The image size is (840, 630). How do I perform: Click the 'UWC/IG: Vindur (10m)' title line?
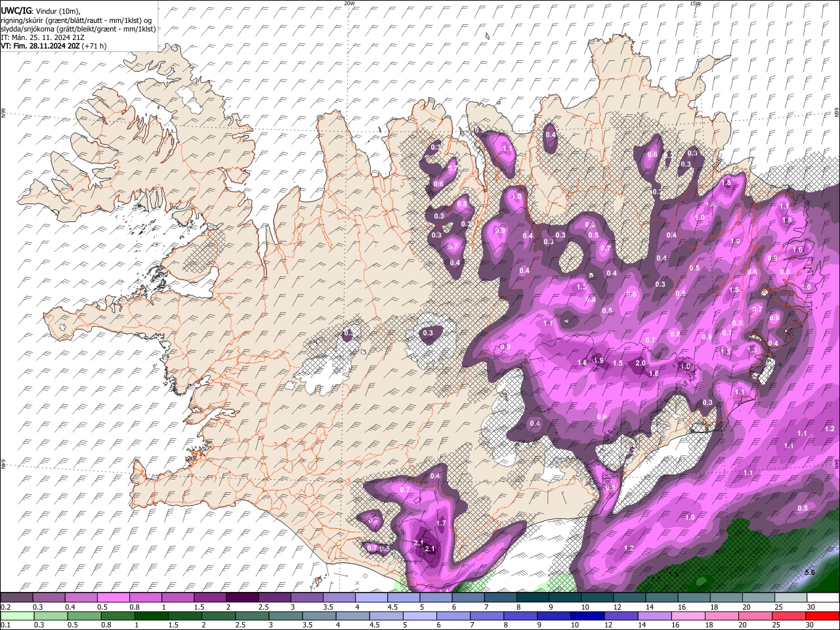(40, 11)
